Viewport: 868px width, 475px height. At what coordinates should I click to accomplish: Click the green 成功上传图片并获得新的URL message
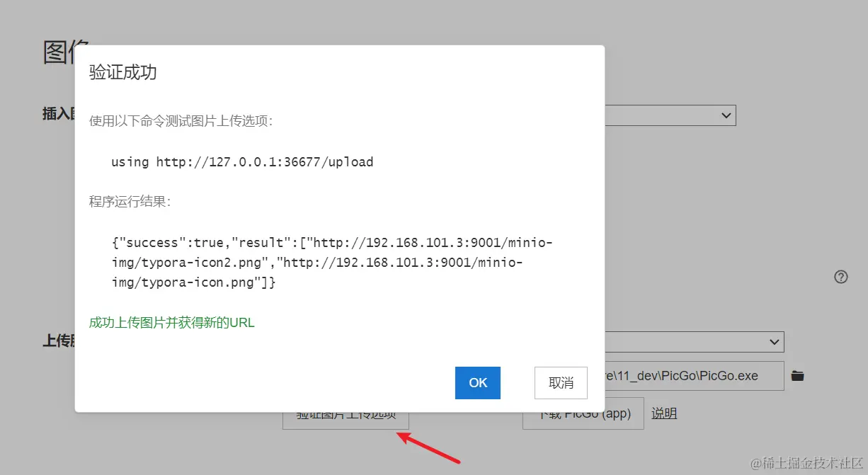(172, 323)
